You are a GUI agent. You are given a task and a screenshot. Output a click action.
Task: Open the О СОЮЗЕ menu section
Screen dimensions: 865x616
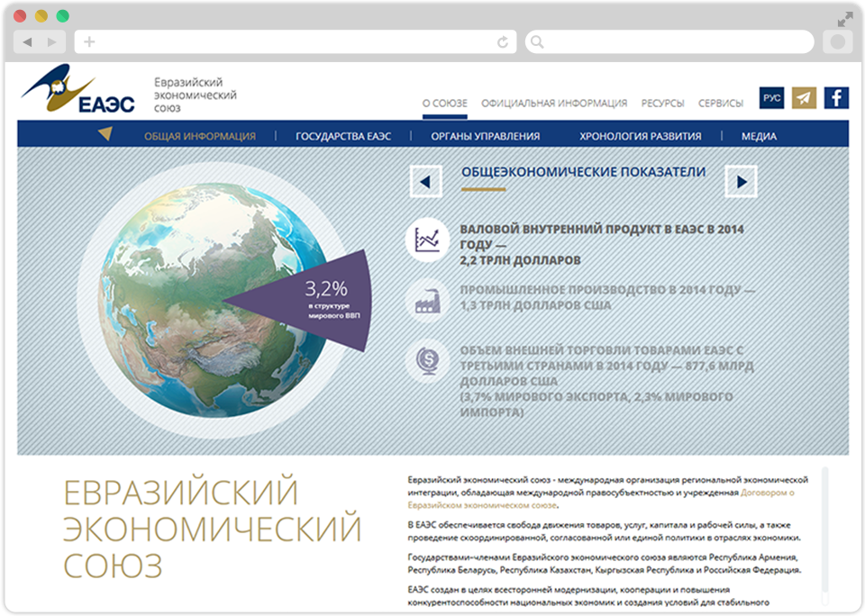(445, 103)
